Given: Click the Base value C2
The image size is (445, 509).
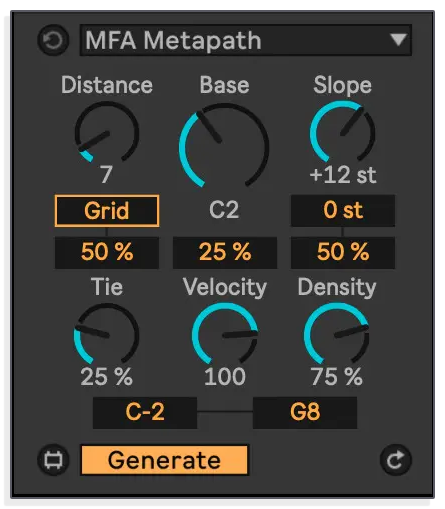Looking at the screenshot, I should click(x=224, y=210).
